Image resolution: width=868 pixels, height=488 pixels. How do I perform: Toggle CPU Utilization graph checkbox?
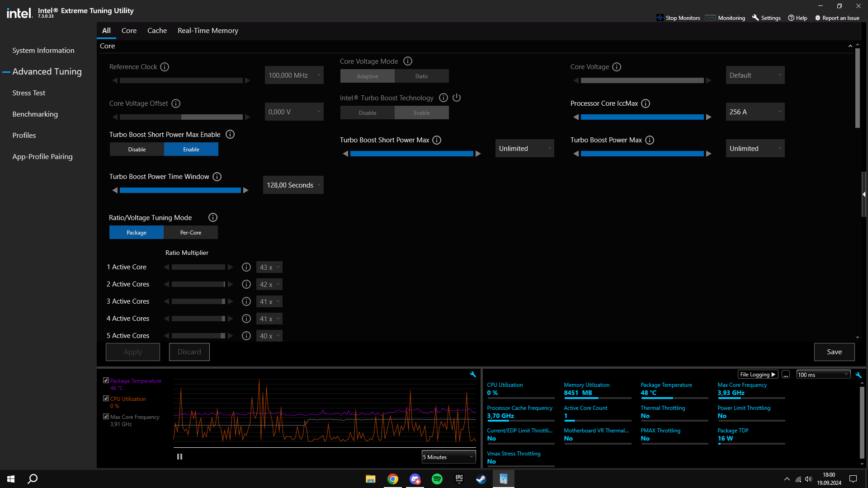pyautogui.click(x=106, y=399)
